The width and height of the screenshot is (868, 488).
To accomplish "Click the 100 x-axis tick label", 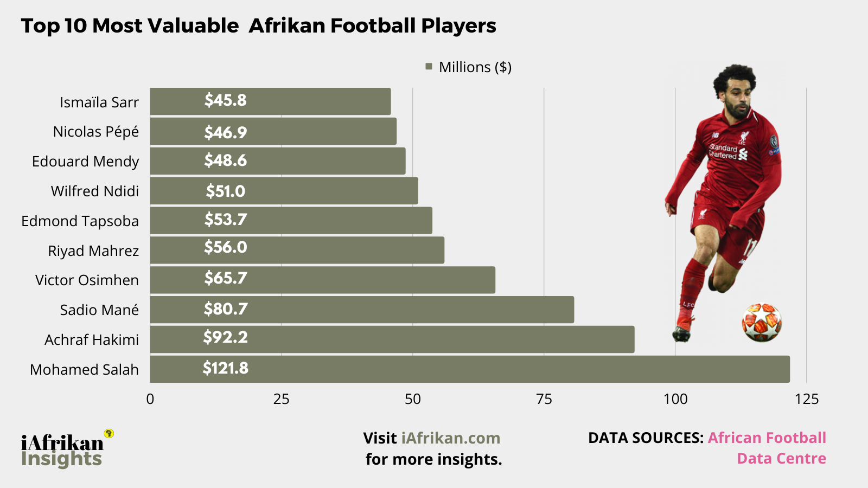I will click(675, 399).
